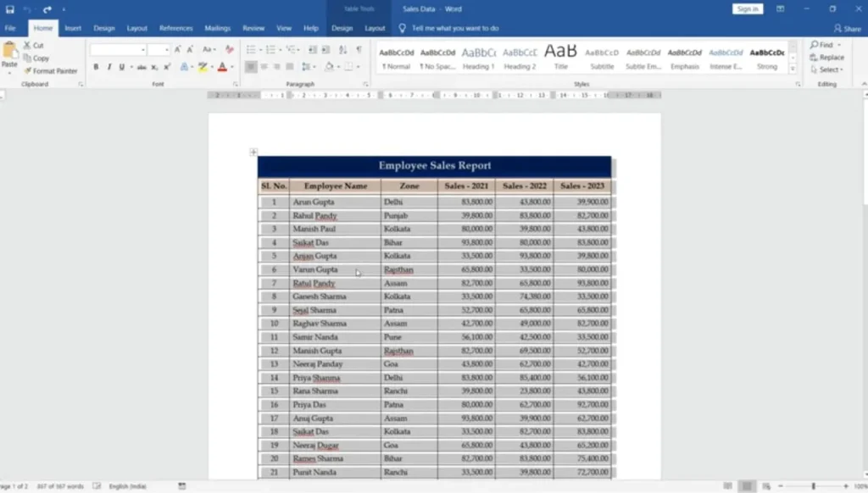Toggle Italic formatting
The height and width of the screenshot is (493, 868).
pos(109,67)
